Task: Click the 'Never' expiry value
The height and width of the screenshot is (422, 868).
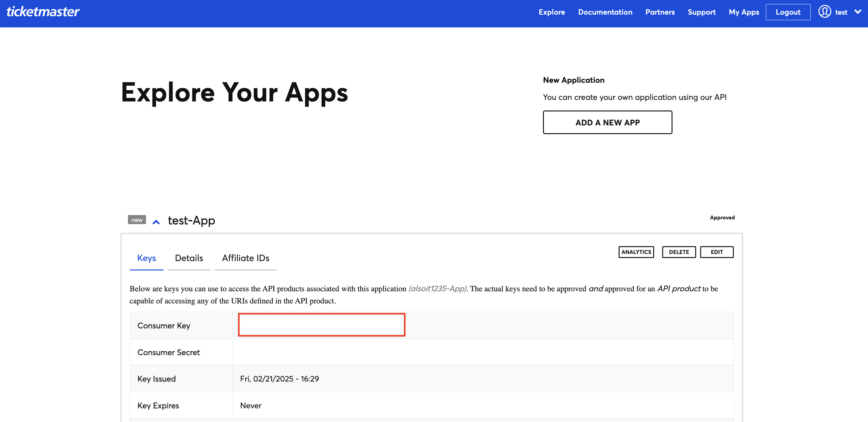Action: pyautogui.click(x=250, y=406)
